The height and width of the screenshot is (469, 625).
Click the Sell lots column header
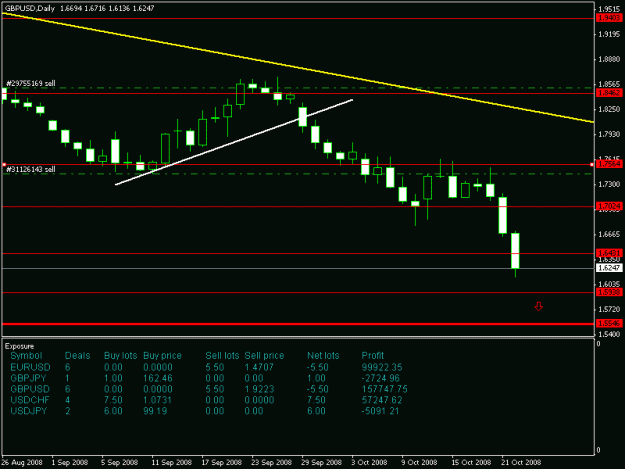pyautogui.click(x=222, y=355)
